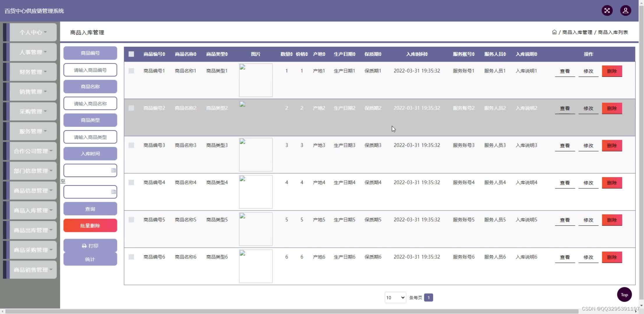Sort by 服务人员 column header
Screen dimensions: 644x314
click(495, 54)
